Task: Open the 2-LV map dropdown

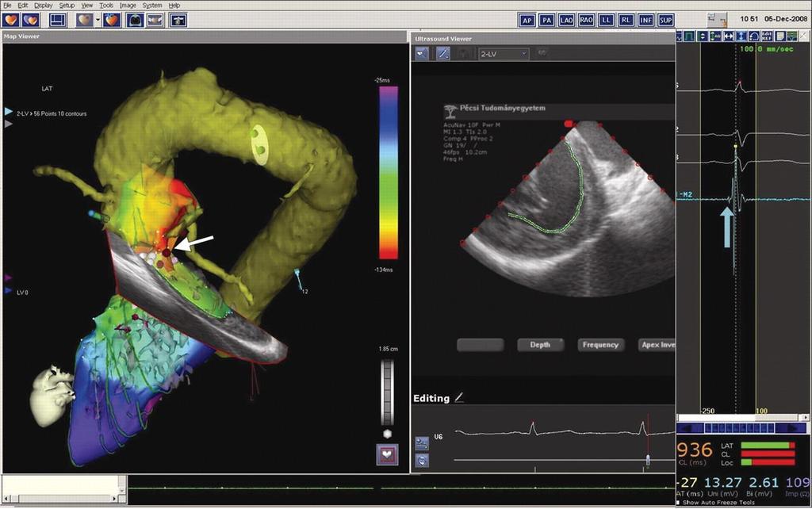Action: 504,54
